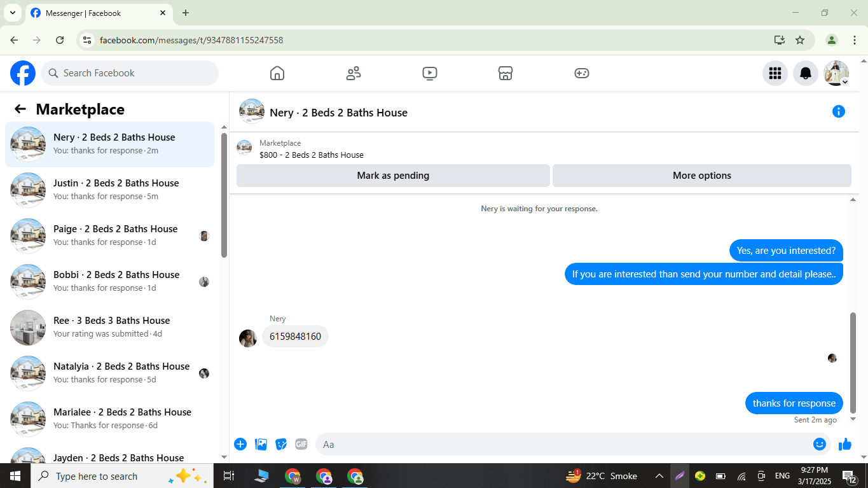The image size is (868, 488).
Task: Open Paige 2 Beds 2 Baths House conversation
Action: (109, 236)
